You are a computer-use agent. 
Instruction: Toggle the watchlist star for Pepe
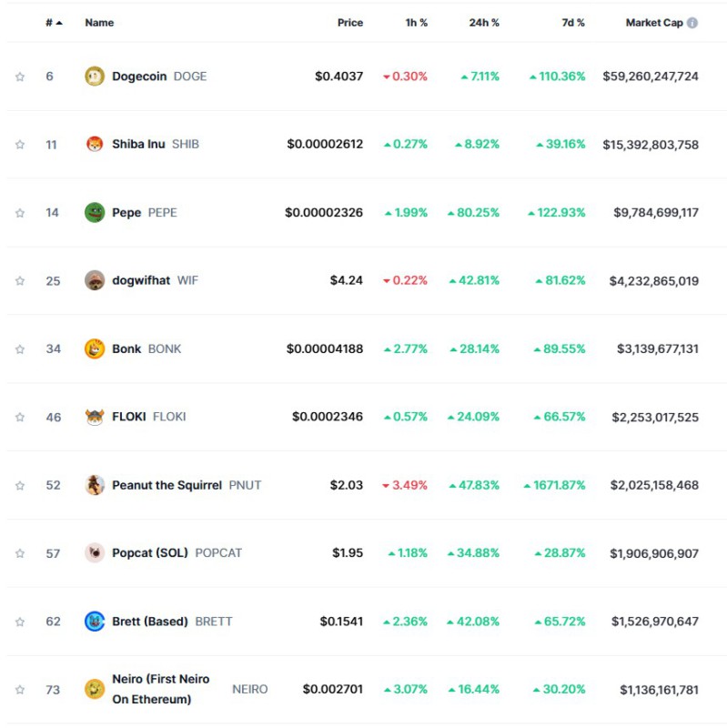pos(20,213)
